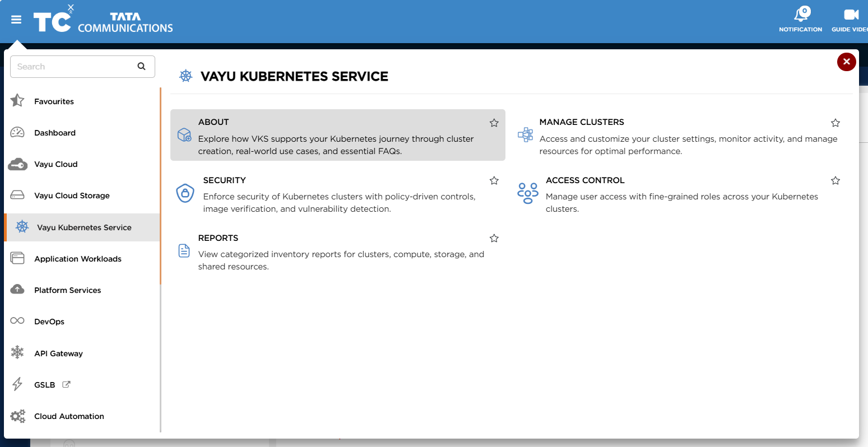Image resolution: width=868 pixels, height=447 pixels.
Task: Click the Vayu Cloud Storage drive icon
Action: [17, 195]
